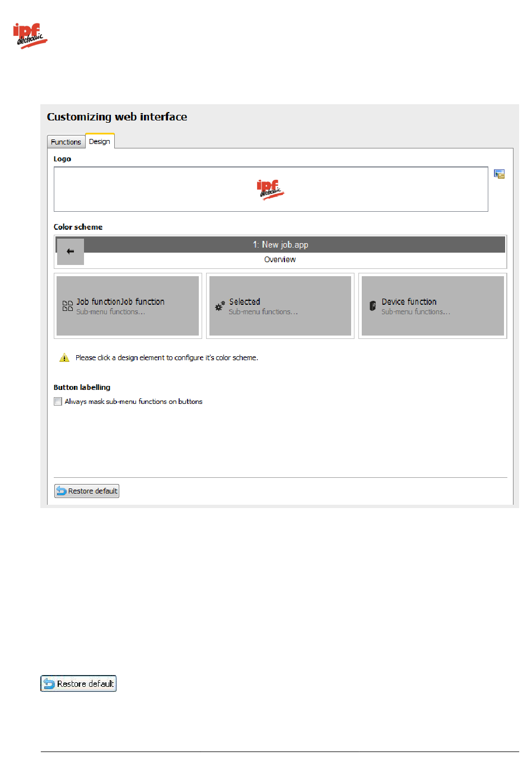Click the ipf electronic logo in page header
The width and height of the screenshot is (532, 777).
click(x=30, y=36)
